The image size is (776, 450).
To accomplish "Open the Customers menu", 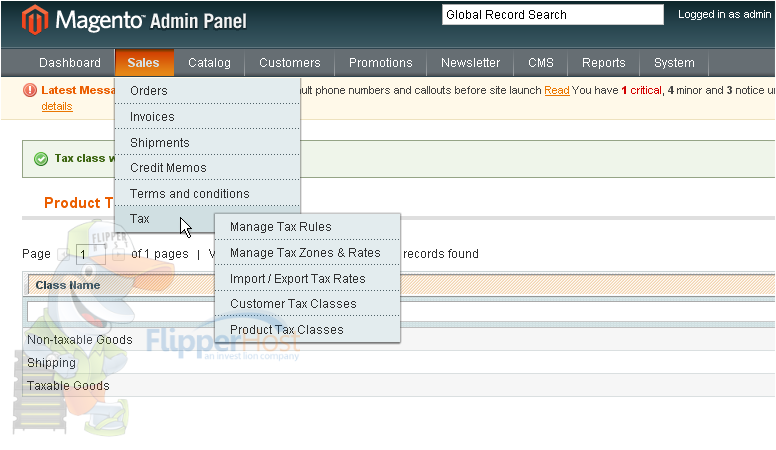I will tap(290, 63).
